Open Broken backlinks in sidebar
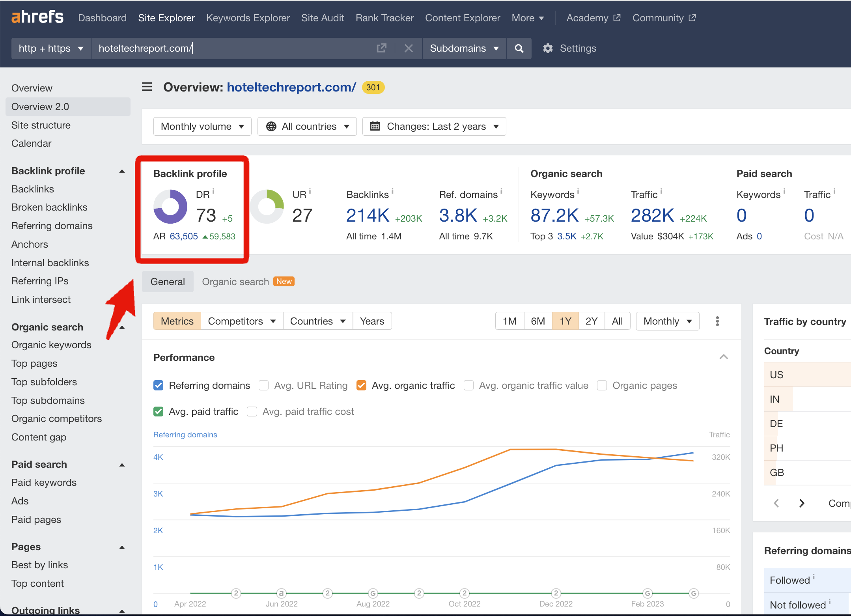 point(49,207)
